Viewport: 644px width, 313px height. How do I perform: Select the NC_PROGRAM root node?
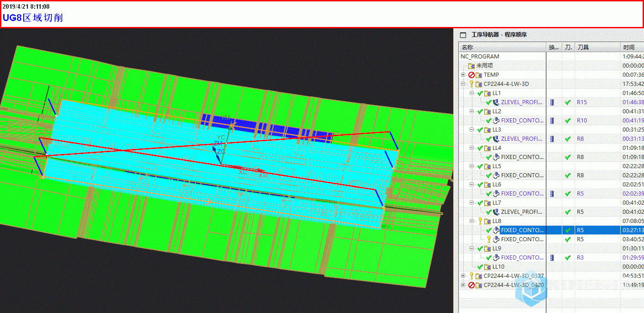480,57
